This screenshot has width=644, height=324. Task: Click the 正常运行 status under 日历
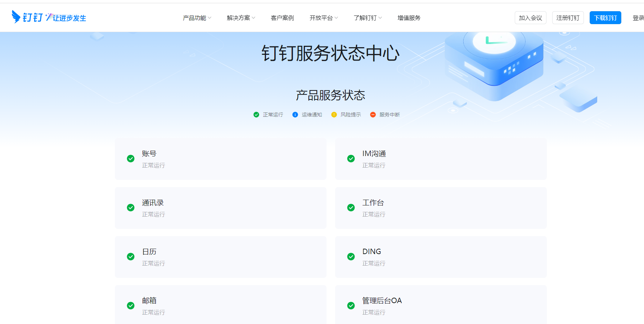(153, 263)
